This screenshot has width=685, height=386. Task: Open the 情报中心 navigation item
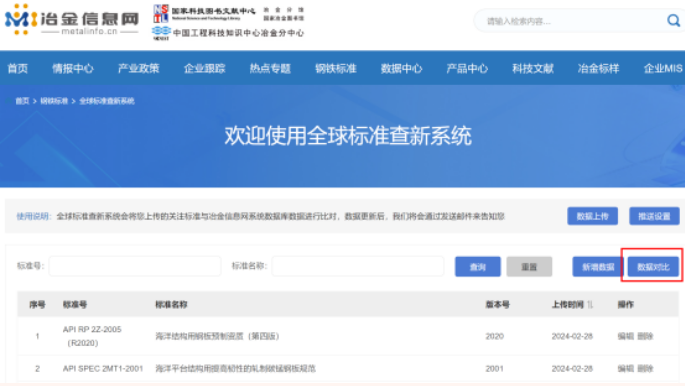tap(73, 68)
